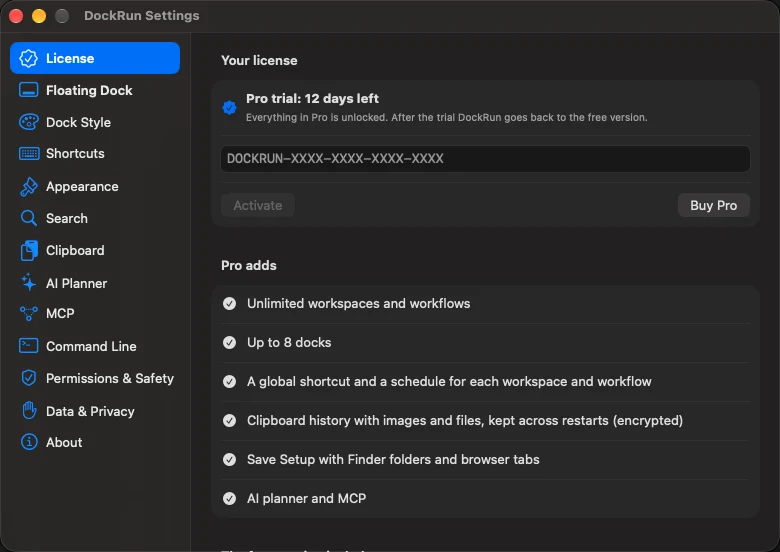Click the Appearance paintbrush icon
Viewport: 780px width, 552px height.
click(28, 186)
